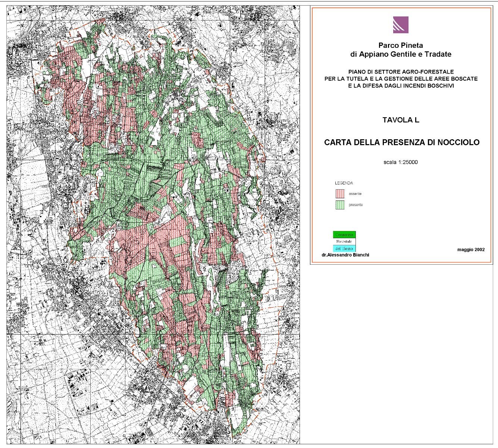The width and height of the screenshot is (498, 448).
Task: Click the cyan 'del Ticino' logo block
Action: point(344,248)
